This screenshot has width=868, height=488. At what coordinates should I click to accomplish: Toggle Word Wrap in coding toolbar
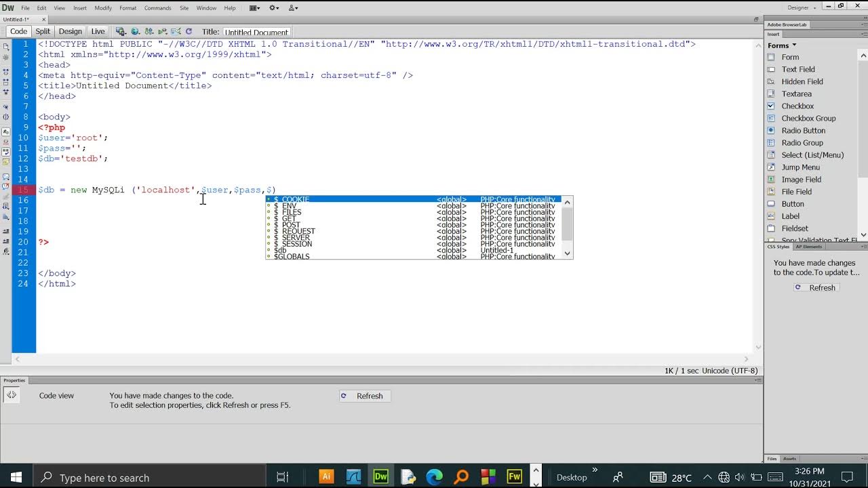click(6, 152)
